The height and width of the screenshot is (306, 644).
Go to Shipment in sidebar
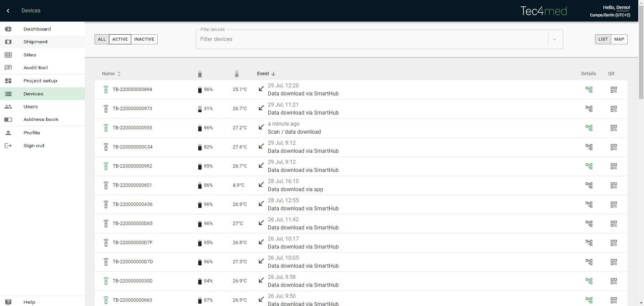(42, 42)
